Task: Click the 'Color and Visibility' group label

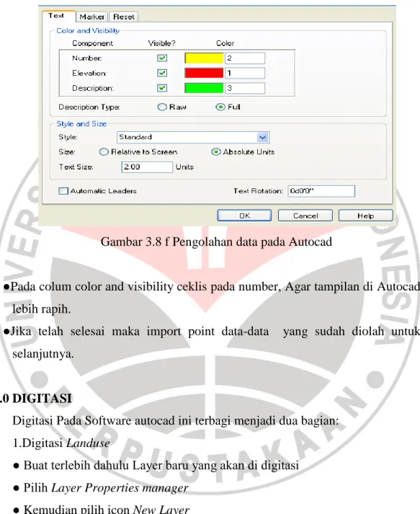Action: coord(88,31)
